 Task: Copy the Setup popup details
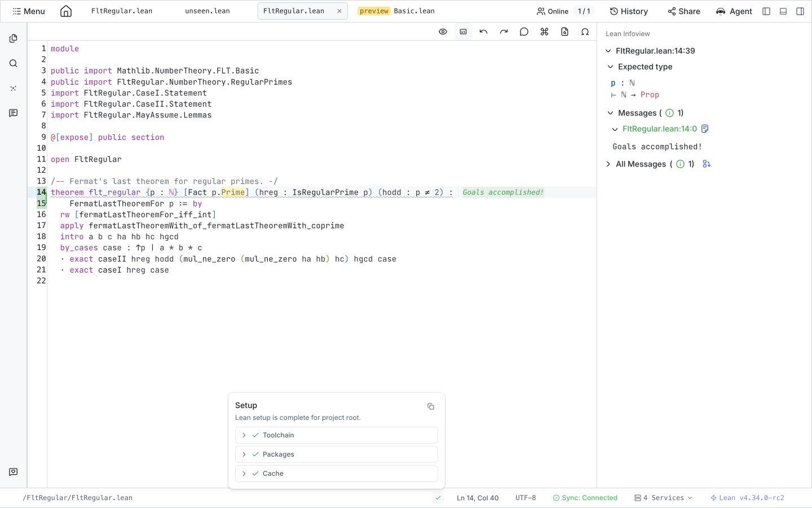431,406
